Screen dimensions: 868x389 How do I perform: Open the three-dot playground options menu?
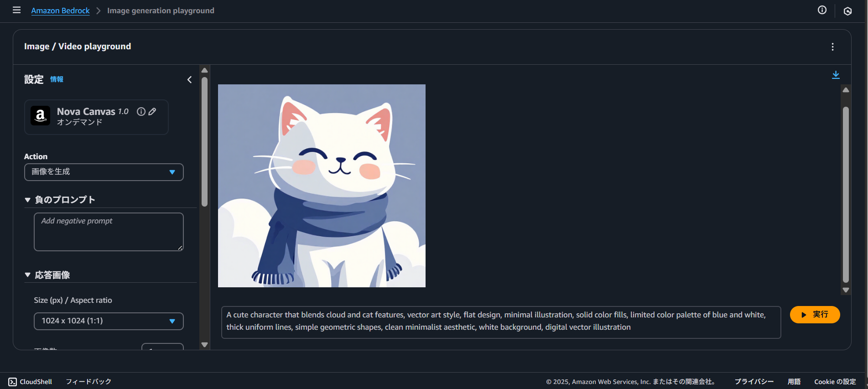pos(832,47)
